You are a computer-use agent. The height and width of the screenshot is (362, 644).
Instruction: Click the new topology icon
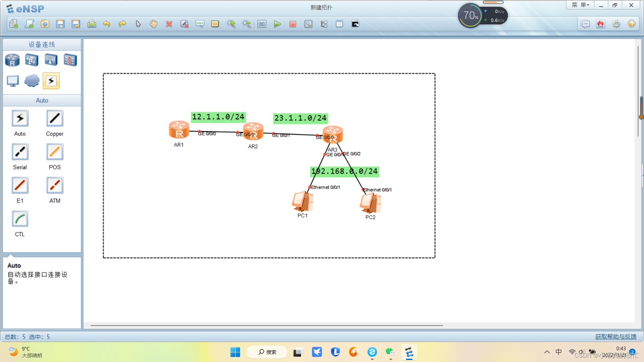[14, 24]
